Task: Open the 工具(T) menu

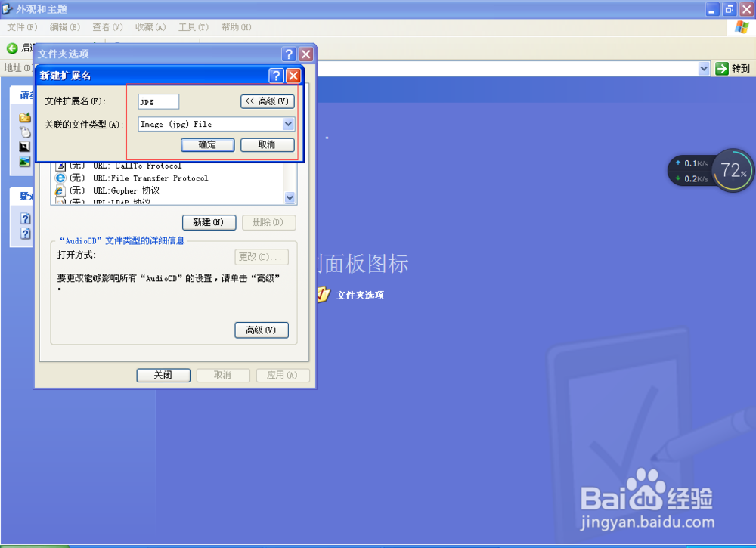Action: coord(194,27)
